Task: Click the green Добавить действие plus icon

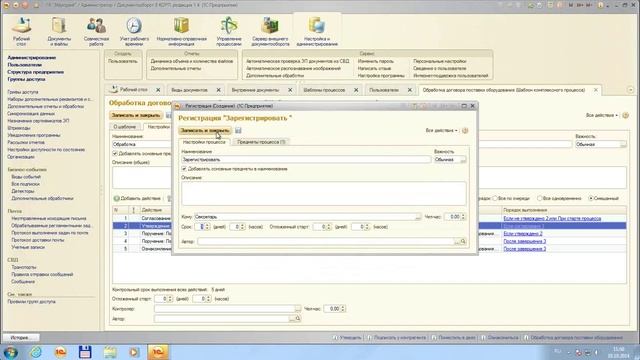Action: coord(116,198)
